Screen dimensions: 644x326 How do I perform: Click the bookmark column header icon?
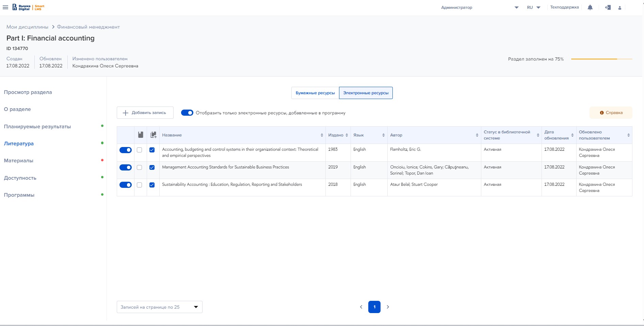click(x=141, y=135)
